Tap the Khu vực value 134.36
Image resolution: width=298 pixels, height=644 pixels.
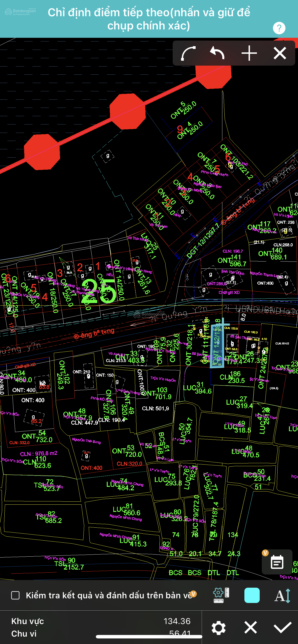pos(177,621)
